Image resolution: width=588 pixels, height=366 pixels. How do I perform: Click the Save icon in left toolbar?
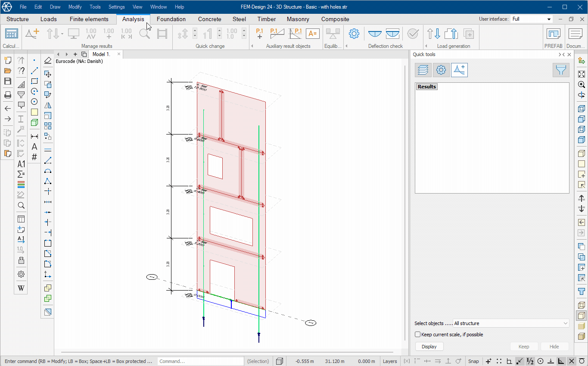coord(8,81)
